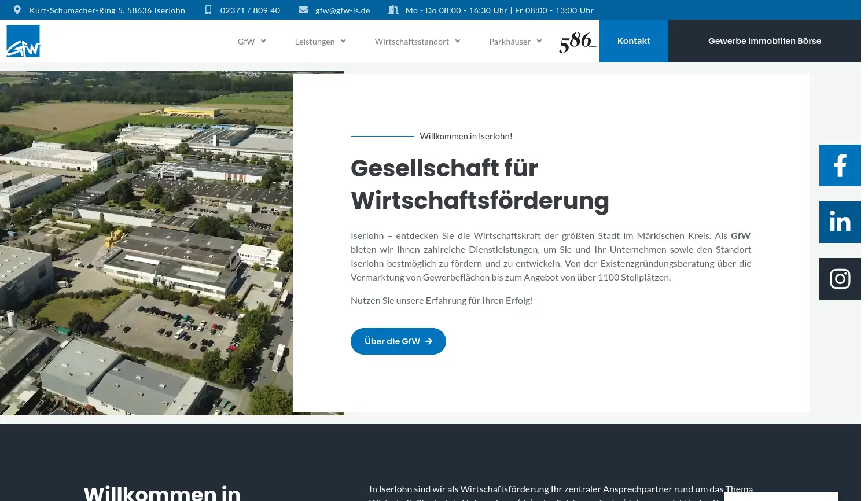
Task: Open the Gewerbe Immobilien Börse section
Action: 764,40
